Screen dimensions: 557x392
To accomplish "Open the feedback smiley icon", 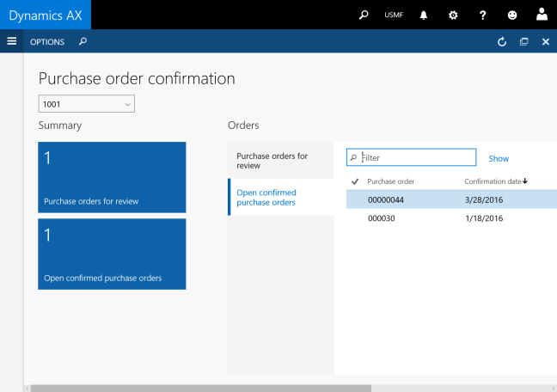I will [x=512, y=15].
